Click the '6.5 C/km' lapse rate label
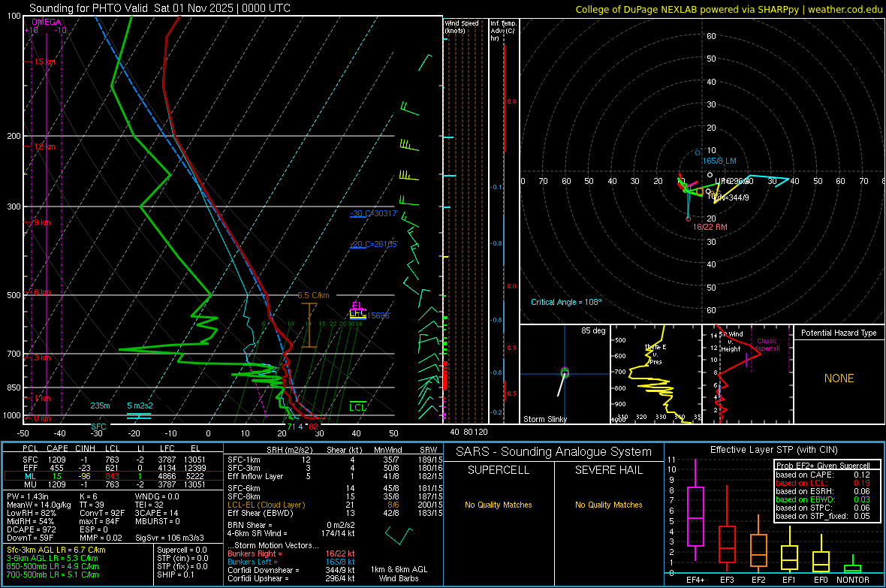Image resolution: width=886 pixels, height=588 pixels. [x=313, y=295]
